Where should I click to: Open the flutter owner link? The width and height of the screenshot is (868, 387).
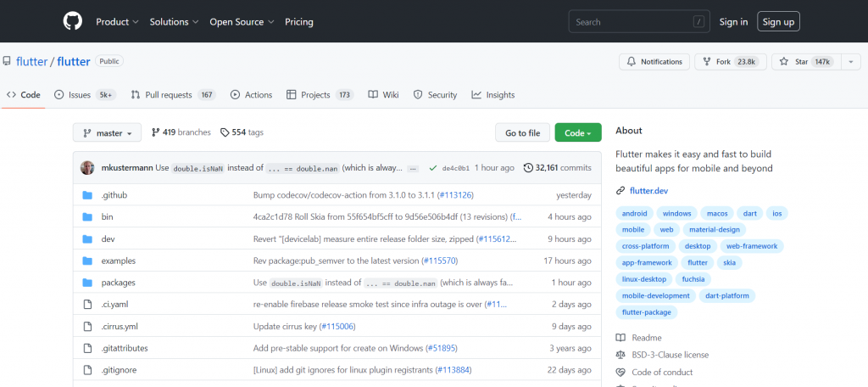[x=32, y=62]
